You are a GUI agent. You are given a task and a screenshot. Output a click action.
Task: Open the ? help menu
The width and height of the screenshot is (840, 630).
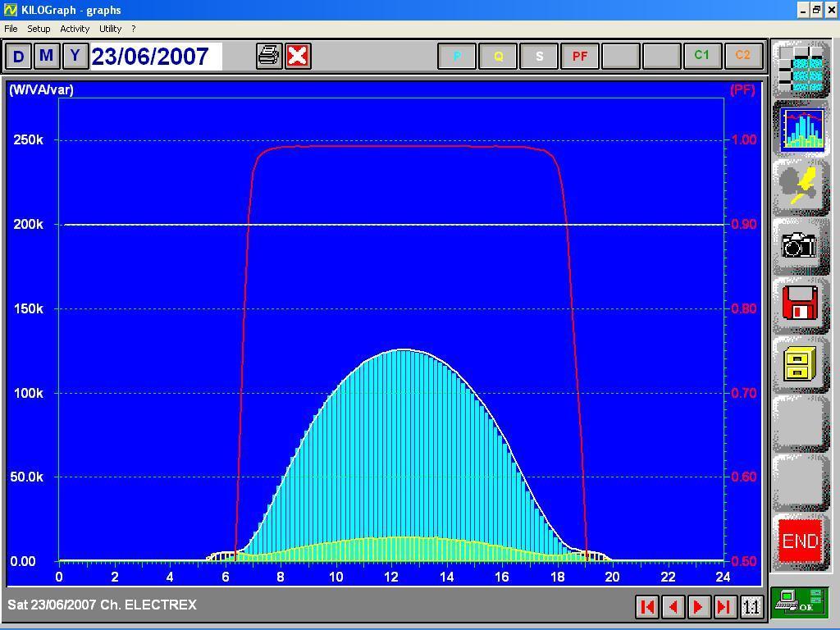point(134,29)
